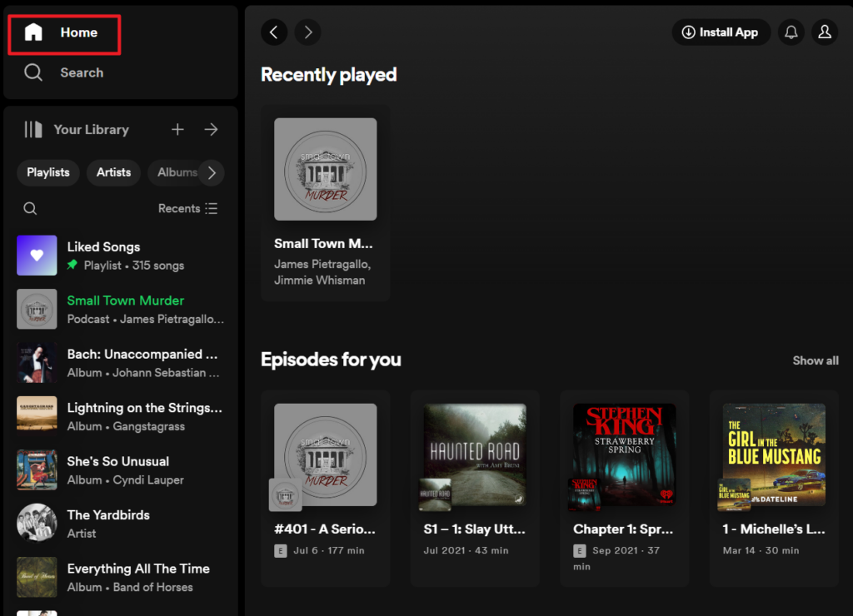
Task: Click the profile account icon
Action: (x=824, y=32)
